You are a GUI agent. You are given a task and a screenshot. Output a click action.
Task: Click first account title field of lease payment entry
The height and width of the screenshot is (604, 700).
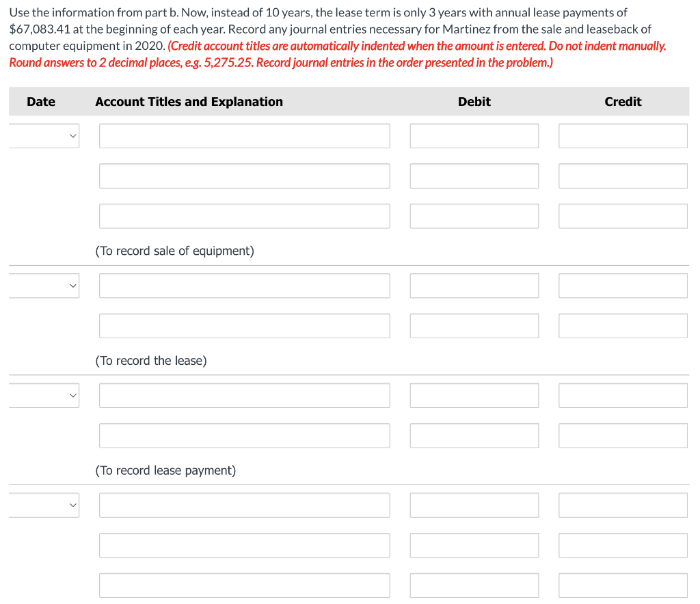click(x=245, y=396)
